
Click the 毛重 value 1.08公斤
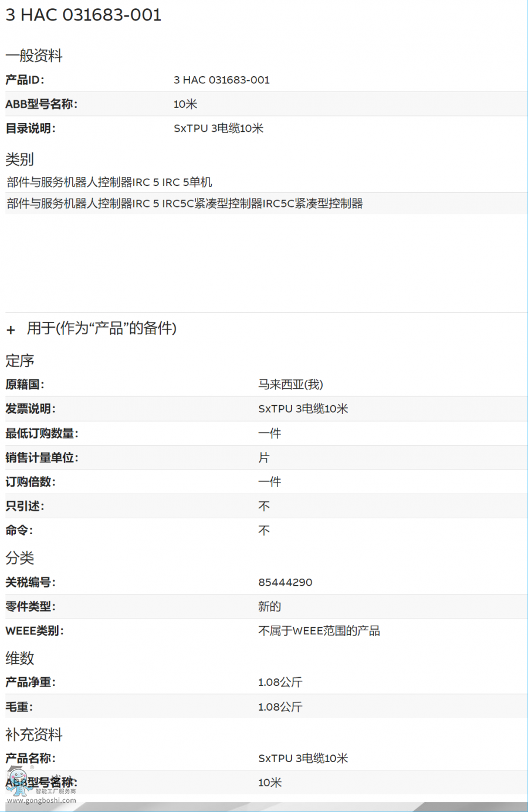[x=280, y=707]
